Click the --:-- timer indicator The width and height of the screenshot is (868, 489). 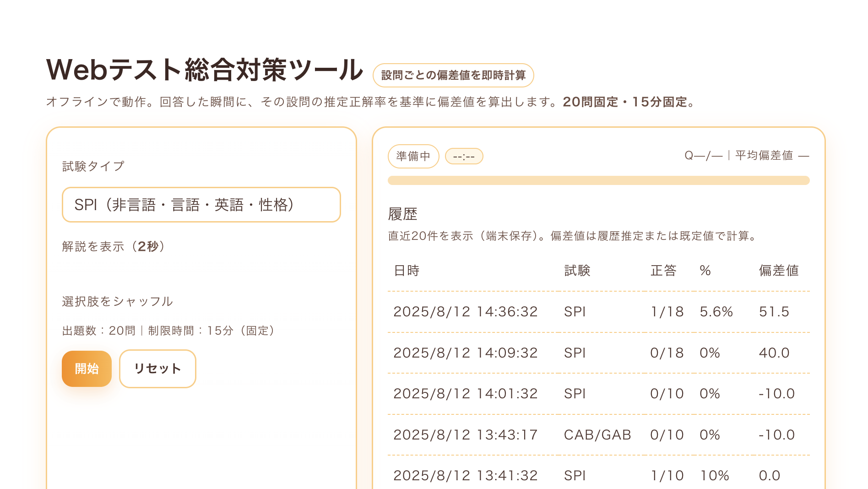coord(465,156)
